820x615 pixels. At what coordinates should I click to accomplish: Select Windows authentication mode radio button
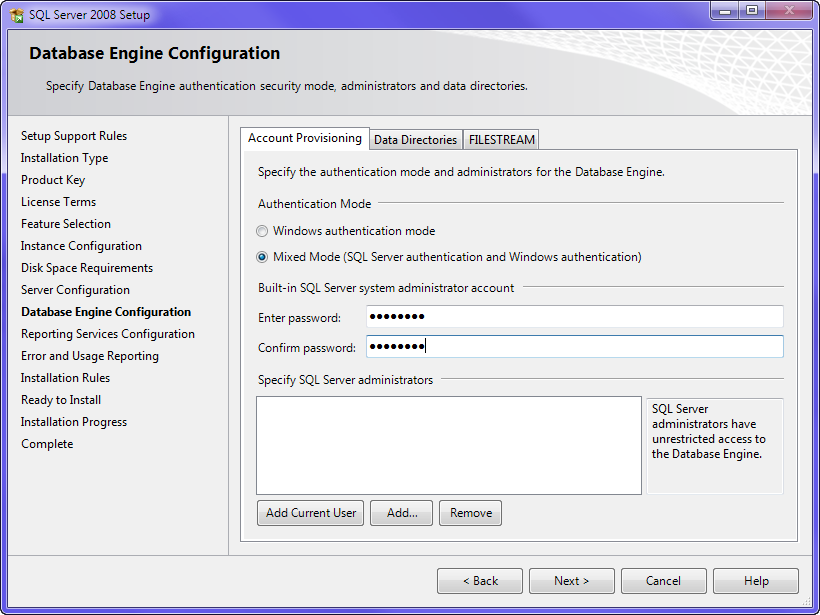(x=262, y=231)
